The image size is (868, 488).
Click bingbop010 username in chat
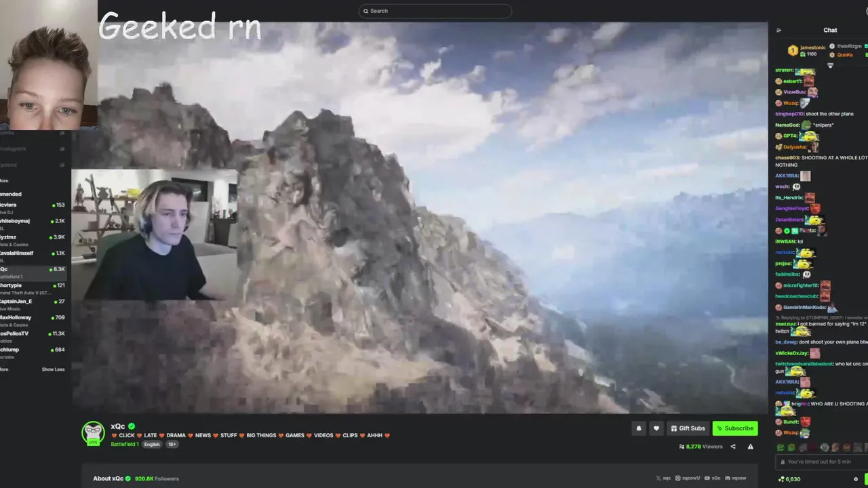click(x=789, y=114)
